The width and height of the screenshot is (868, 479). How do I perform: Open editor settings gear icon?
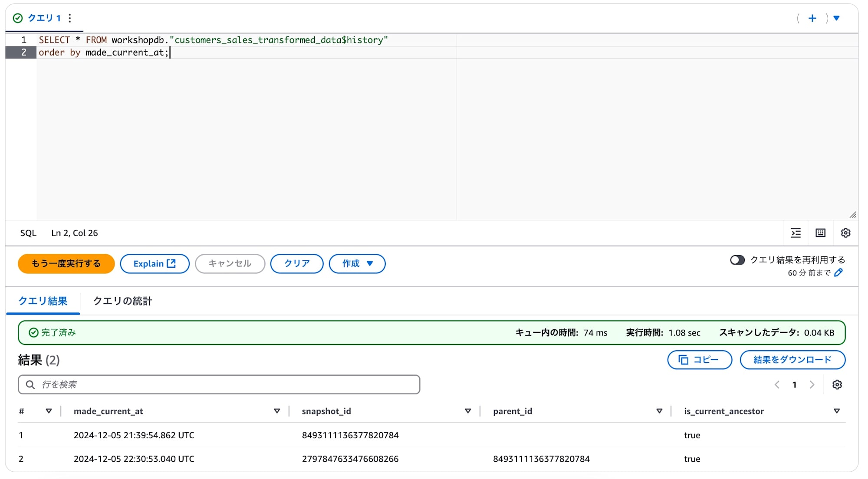point(845,233)
